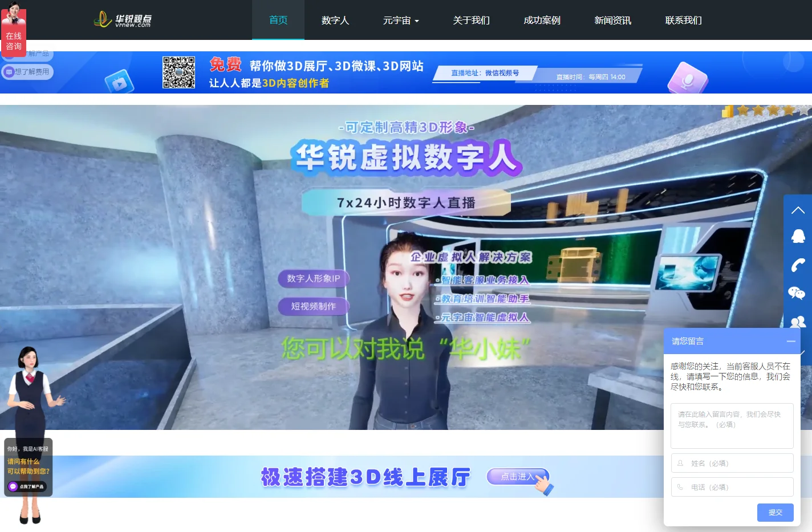Go to the 首页 tab
The image size is (812, 532).
(x=278, y=21)
